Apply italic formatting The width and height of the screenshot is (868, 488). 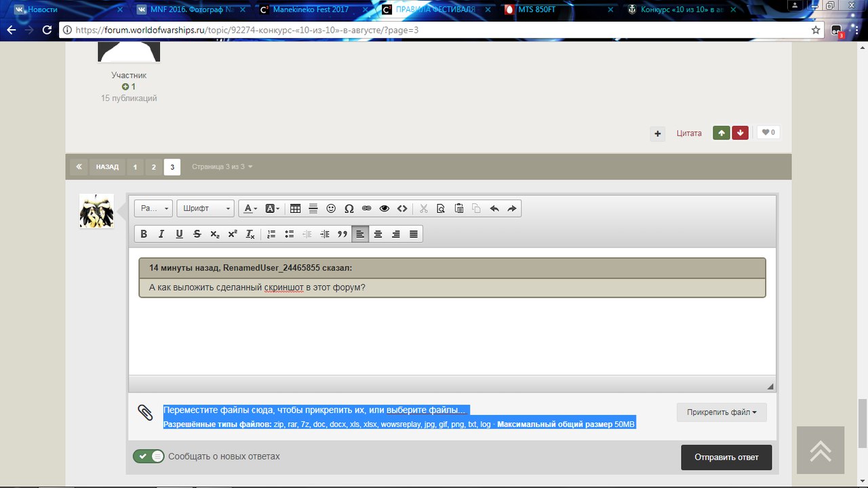(161, 234)
